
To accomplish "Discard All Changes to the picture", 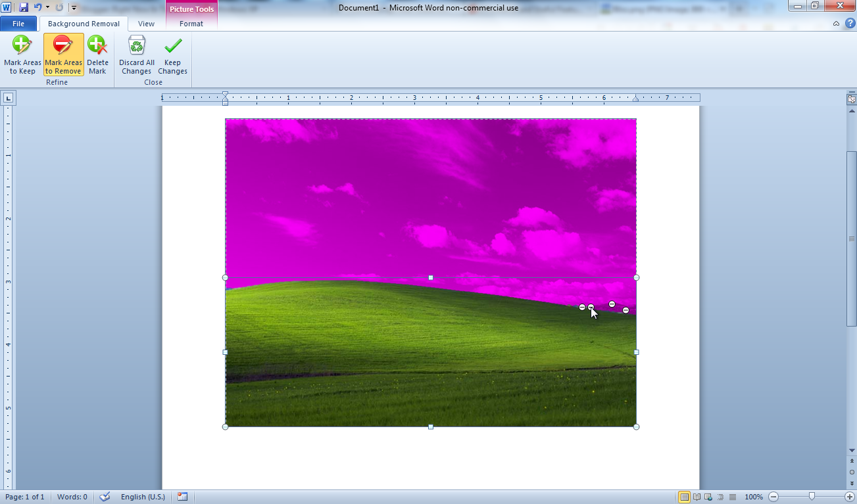I will 136,55.
